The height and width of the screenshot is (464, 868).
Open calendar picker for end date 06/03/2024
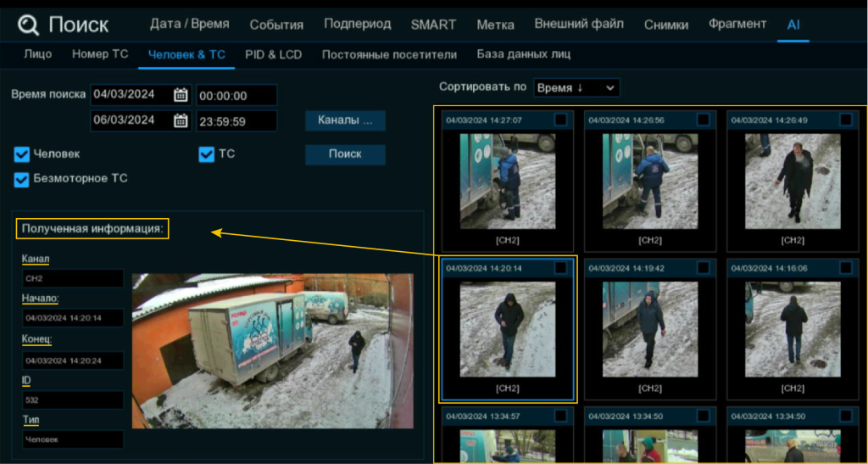tap(181, 120)
